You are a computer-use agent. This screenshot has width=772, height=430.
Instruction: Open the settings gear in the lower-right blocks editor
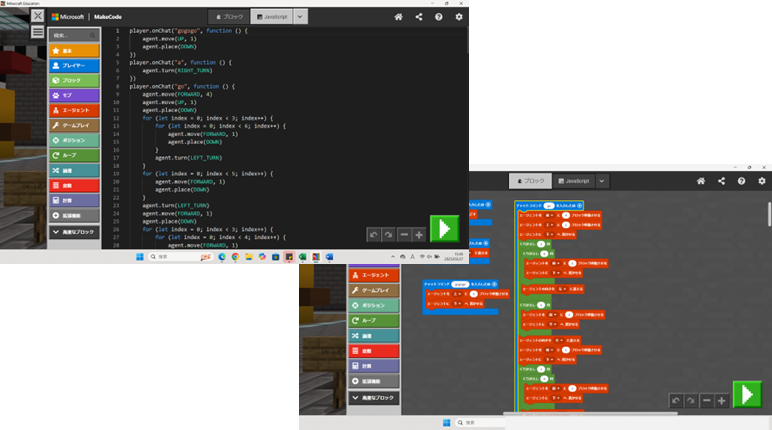coord(762,181)
